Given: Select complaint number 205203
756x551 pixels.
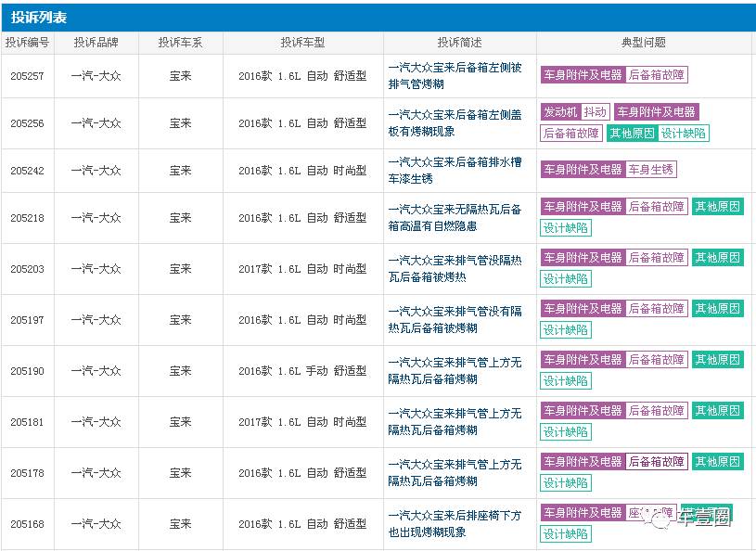Looking at the screenshot, I should 27,269.
